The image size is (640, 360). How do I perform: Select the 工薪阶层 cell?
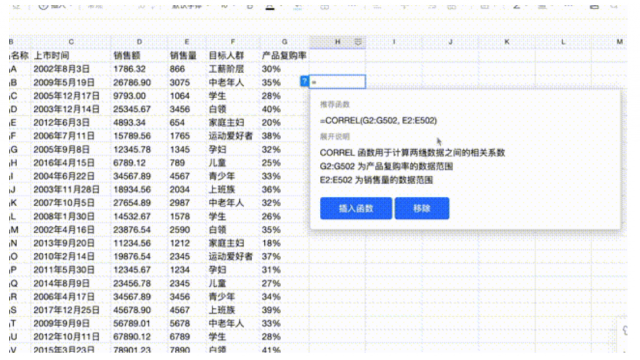[x=233, y=69]
